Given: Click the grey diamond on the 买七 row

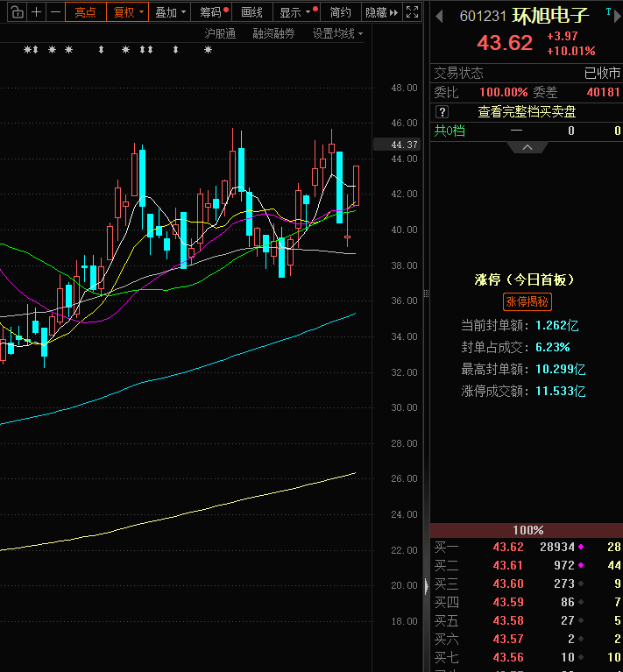Looking at the screenshot, I should tap(581, 657).
